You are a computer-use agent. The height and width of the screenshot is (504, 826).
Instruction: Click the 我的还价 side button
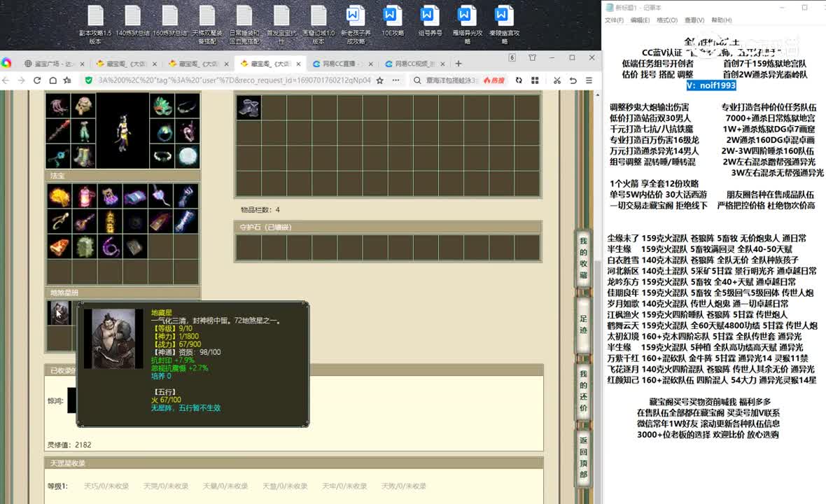[x=583, y=390]
